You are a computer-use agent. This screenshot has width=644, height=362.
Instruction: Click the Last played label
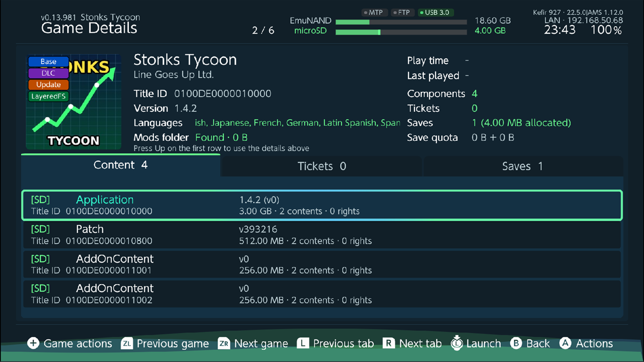[x=433, y=76]
